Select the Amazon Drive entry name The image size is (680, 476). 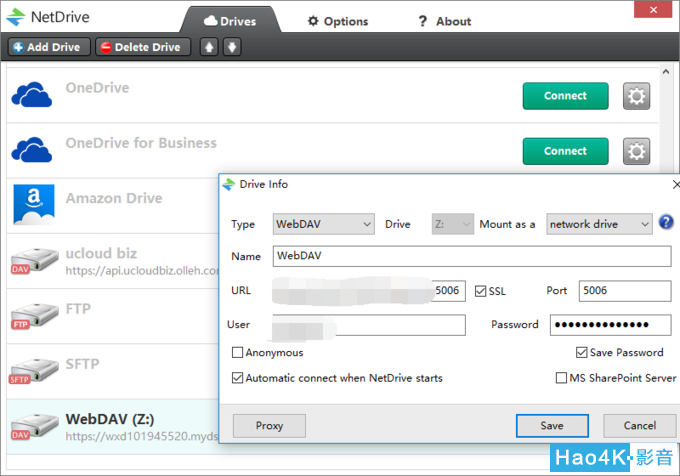pos(114,198)
